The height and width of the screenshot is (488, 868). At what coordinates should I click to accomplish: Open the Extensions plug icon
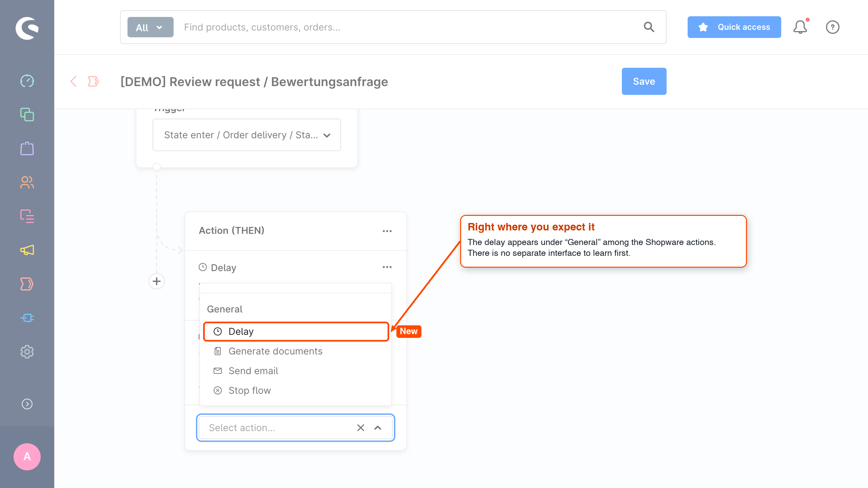click(27, 318)
